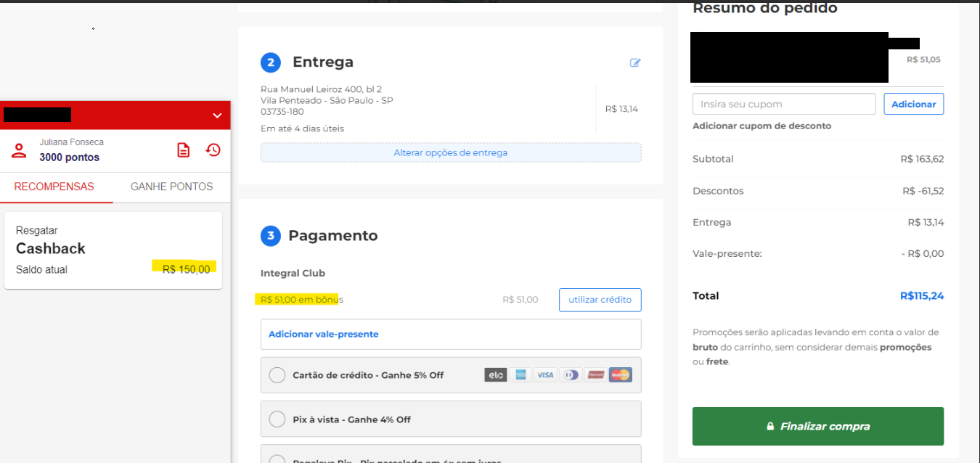
Task: Click the R$ 51,00 em bônus text
Action: [x=302, y=299]
